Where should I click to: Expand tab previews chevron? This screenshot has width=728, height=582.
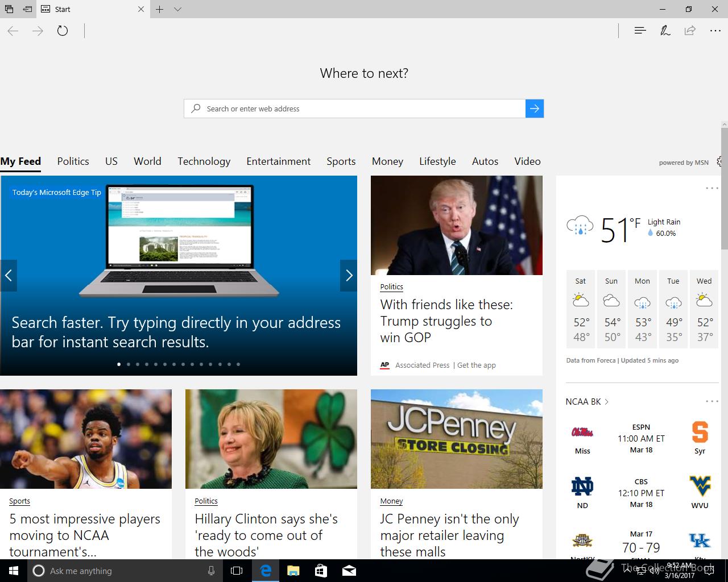(x=177, y=9)
